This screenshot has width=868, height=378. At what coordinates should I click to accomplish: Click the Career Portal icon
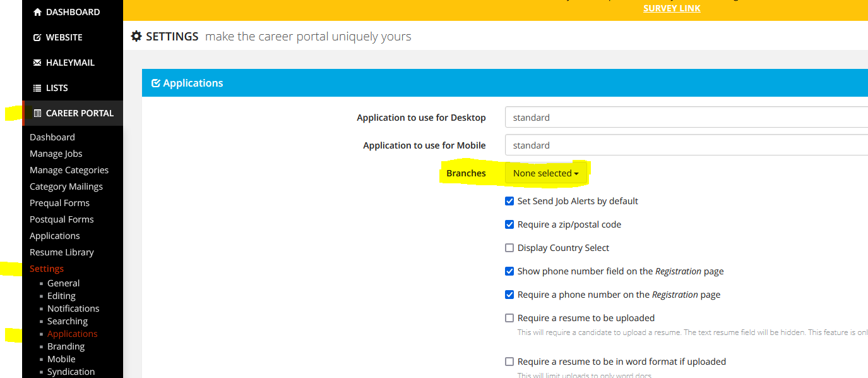click(37, 113)
